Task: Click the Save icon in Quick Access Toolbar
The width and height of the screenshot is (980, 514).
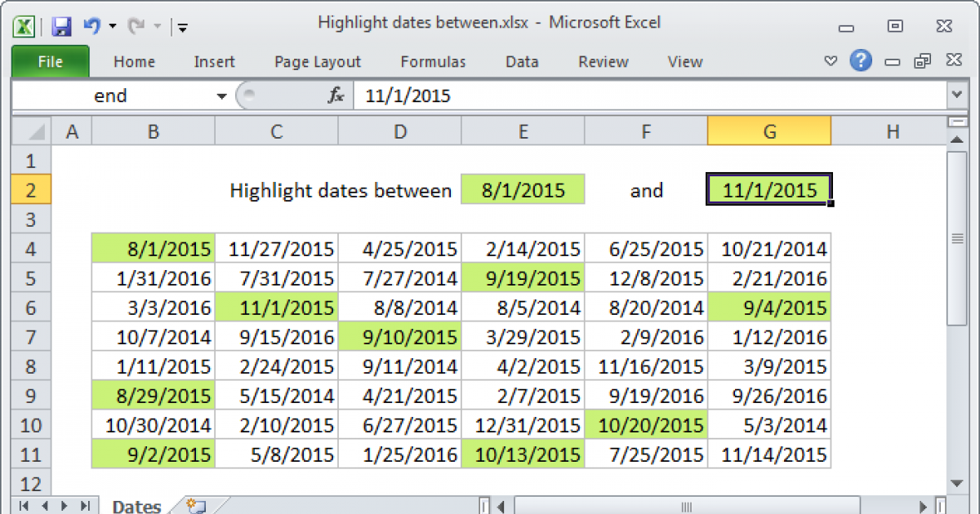Action: click(x=61, y=26)
